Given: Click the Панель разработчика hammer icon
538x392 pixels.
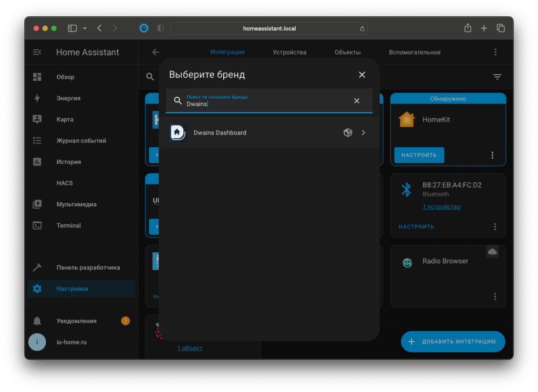Looking at the screenshot, I should pyautogui.click(x=37, y=267).
